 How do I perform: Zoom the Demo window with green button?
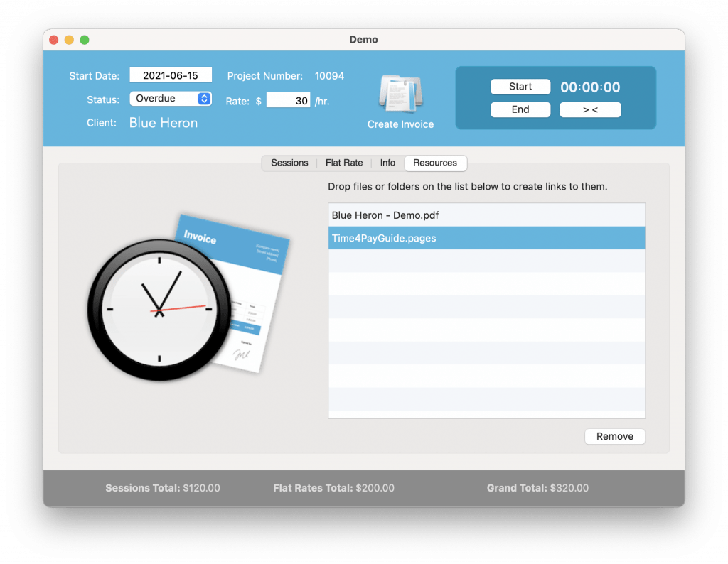[85, 40]
